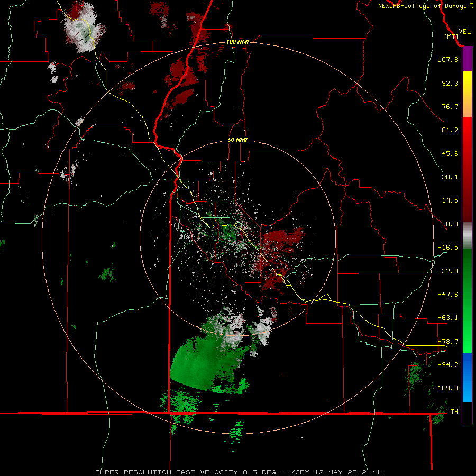Click the -94.2 legend value
Image resolution: width=476 pixels, height=476 pixels.
448,365
